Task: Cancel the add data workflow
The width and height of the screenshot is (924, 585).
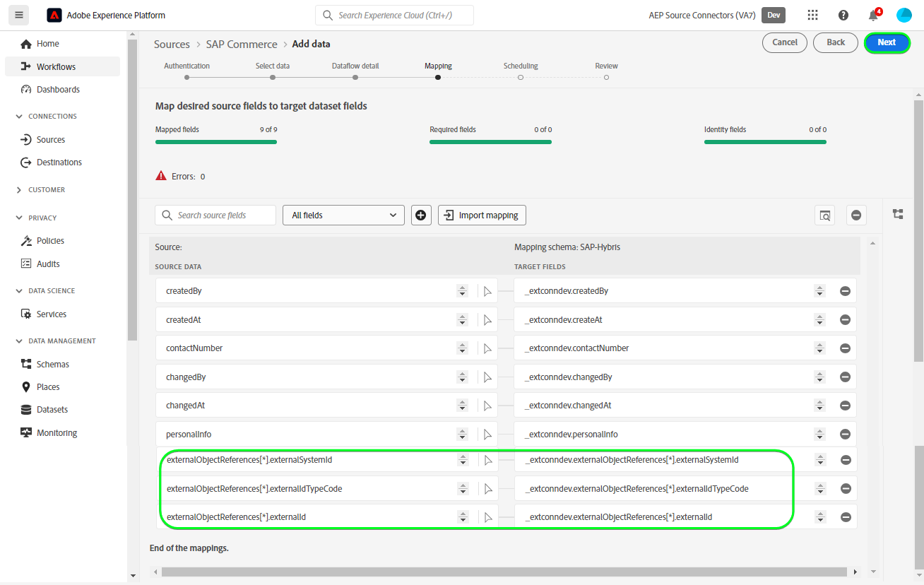Action: pos(785,42)
